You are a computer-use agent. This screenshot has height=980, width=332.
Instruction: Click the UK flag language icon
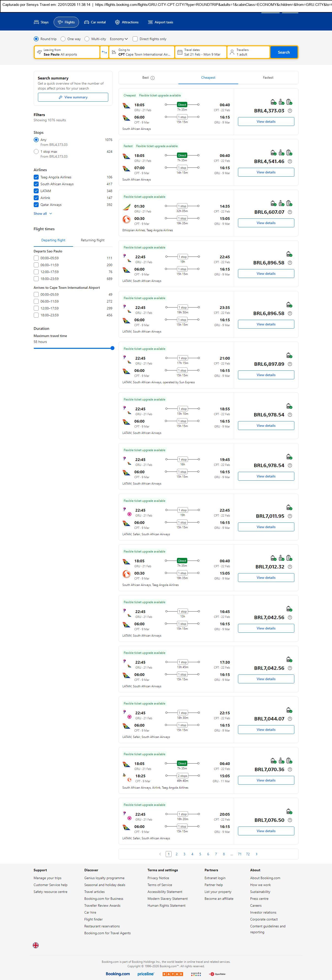coord(36,945)
